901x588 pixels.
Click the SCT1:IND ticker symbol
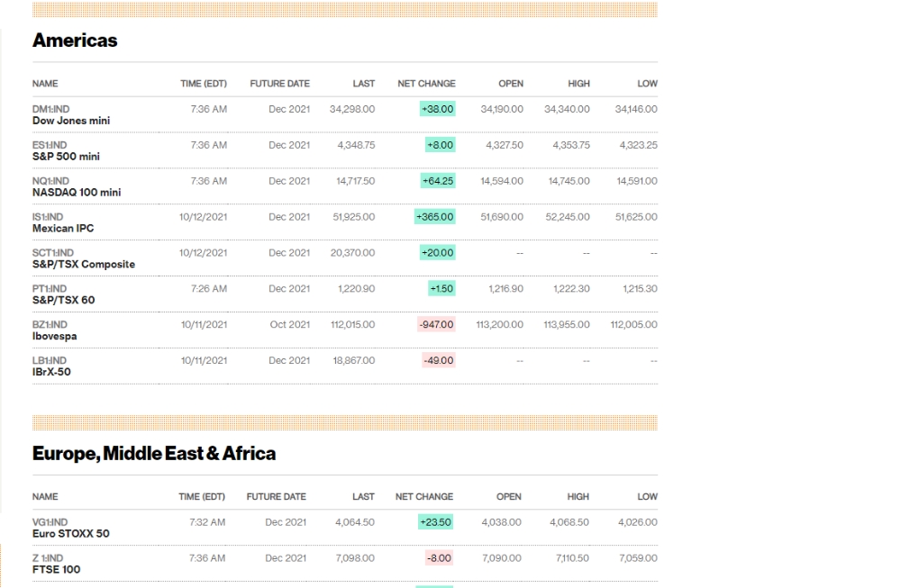(53, 253)
